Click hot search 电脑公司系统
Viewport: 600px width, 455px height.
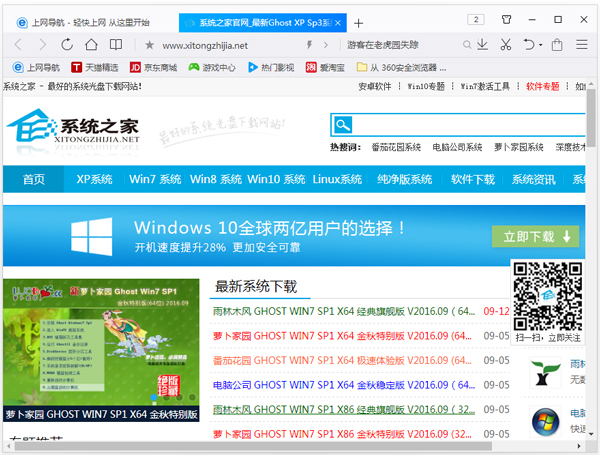click(x=457, y=147)
